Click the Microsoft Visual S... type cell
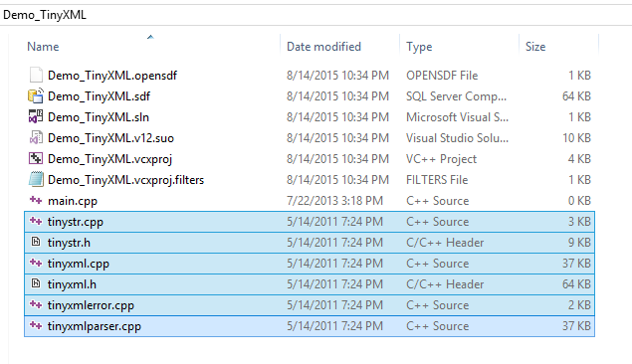Image resolution: width=632 pixels, height=364 pixels. click(457, 117)
